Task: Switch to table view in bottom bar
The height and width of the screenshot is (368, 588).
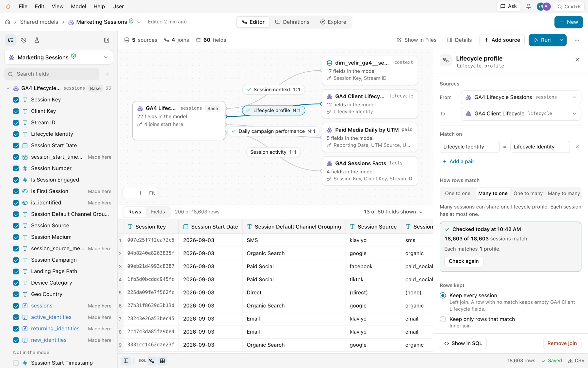Action: 162,361
